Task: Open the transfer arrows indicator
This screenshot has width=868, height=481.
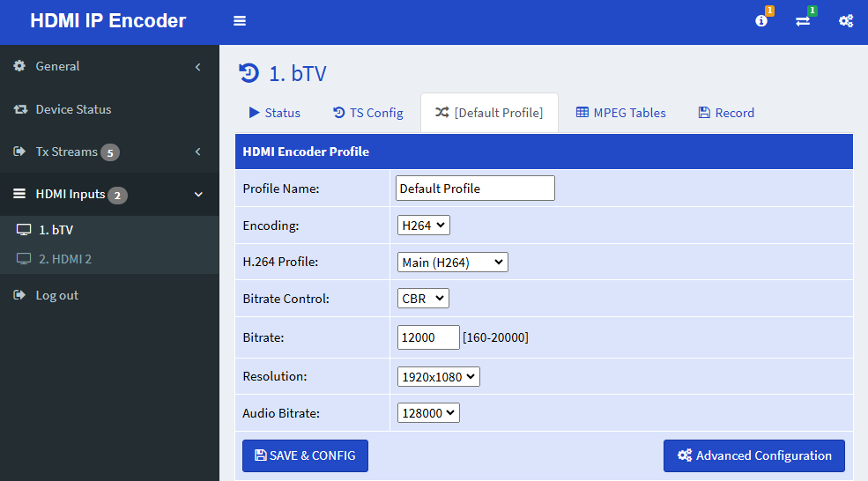Action: pos(803,21)
